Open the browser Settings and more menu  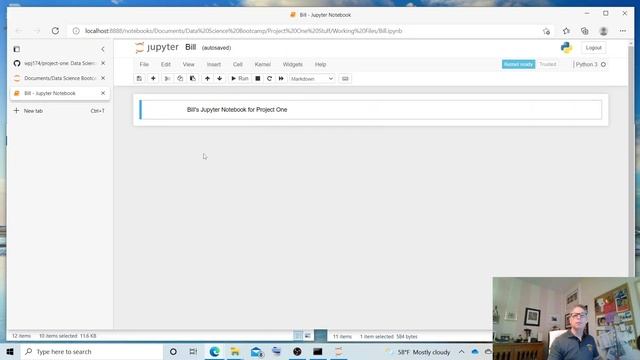tap(622, 31)
